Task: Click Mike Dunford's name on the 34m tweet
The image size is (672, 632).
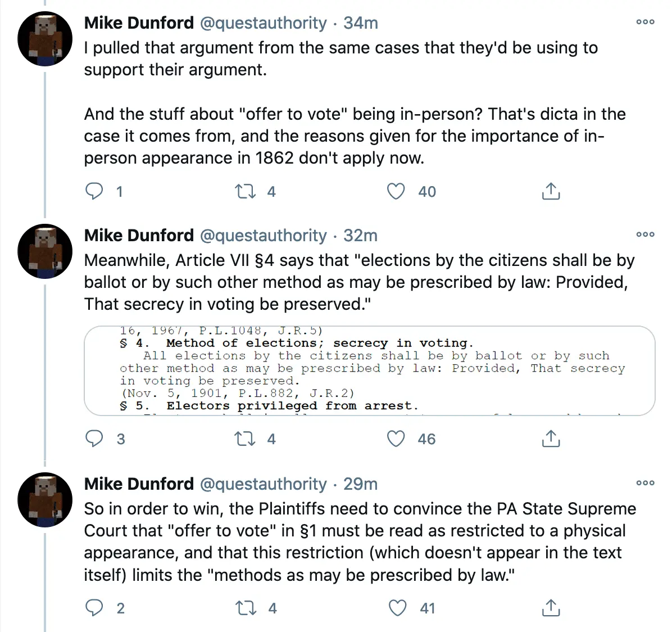Action: tap(139, 23)
